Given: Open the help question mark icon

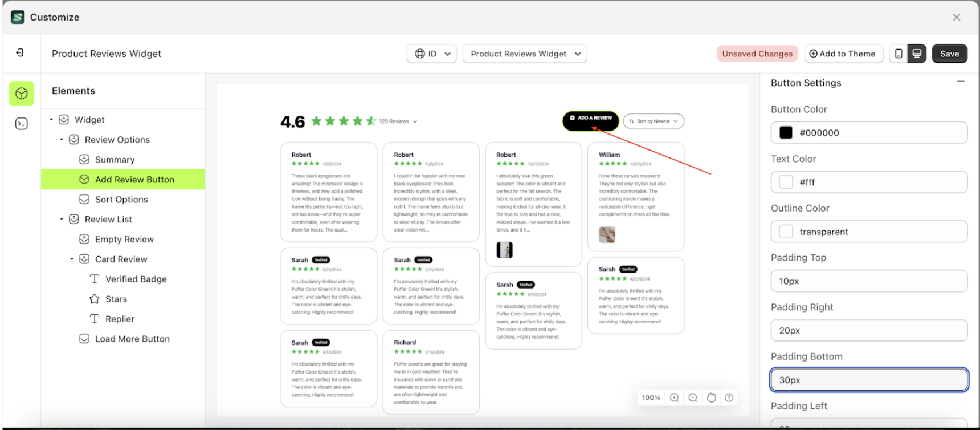Looking at the screenshot, I should click(x=729, y=397).
